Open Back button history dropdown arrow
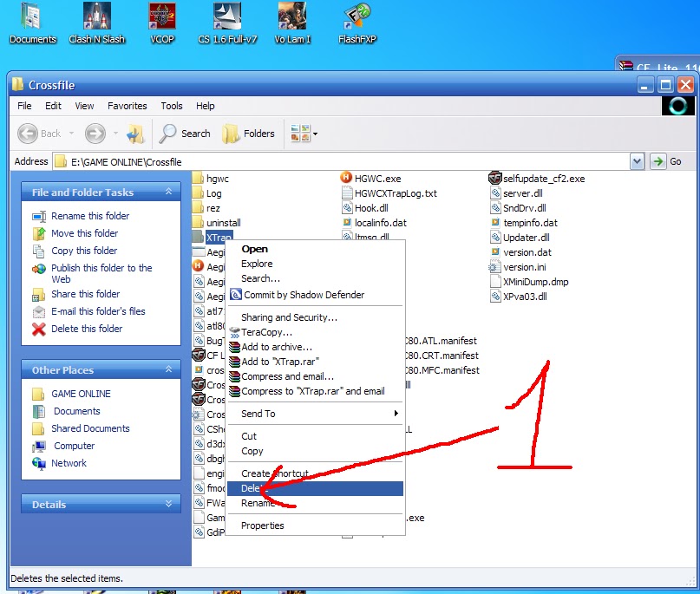Viewport: 700px width, 594px height. (71, 134)
